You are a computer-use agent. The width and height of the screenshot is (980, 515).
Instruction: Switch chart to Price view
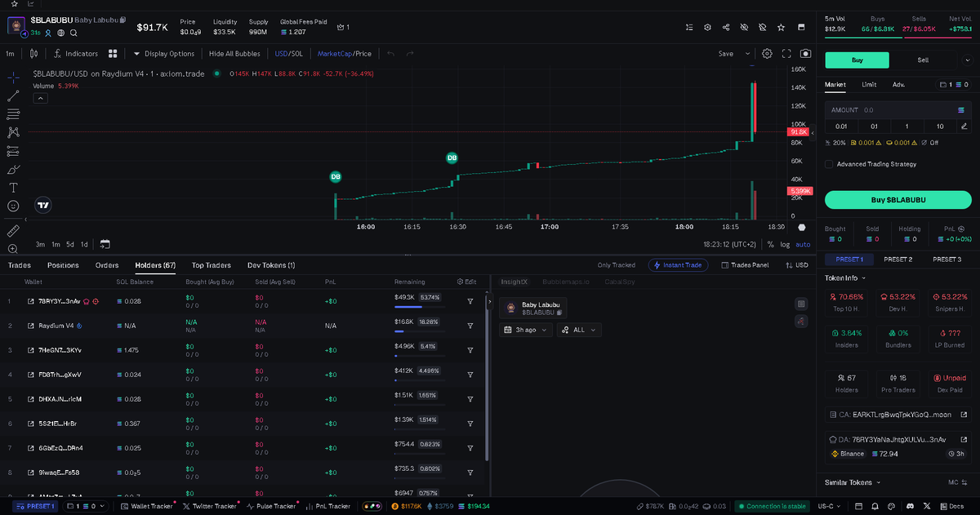(x=363, y=54)
